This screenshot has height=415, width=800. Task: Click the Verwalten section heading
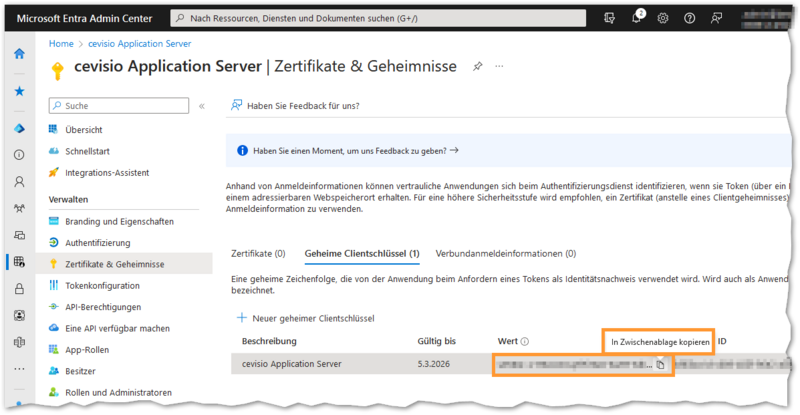click(x=68, y=200)
